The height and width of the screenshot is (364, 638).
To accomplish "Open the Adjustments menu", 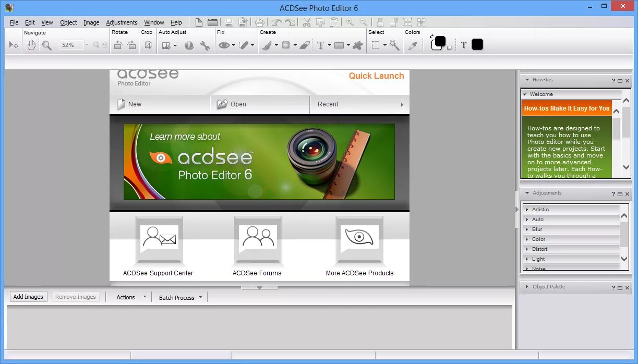I will pos(122,22).
